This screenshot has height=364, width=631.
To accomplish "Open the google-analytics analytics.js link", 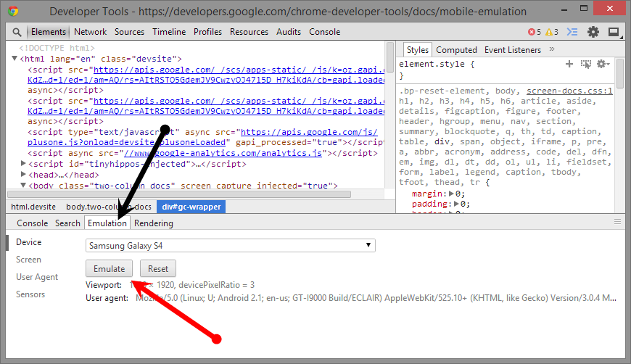I will click(x=223, y=153).
